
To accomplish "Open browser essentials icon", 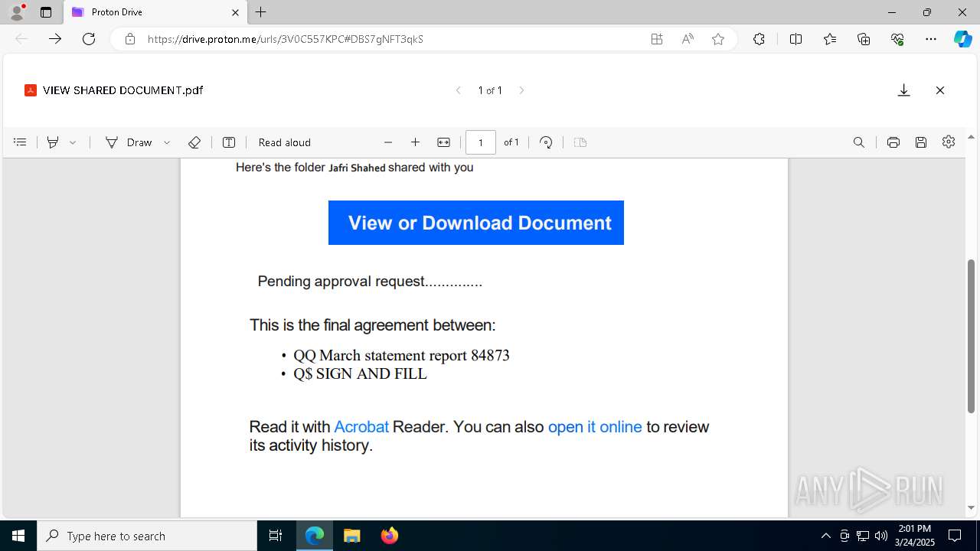I will (x=897, y=39).
